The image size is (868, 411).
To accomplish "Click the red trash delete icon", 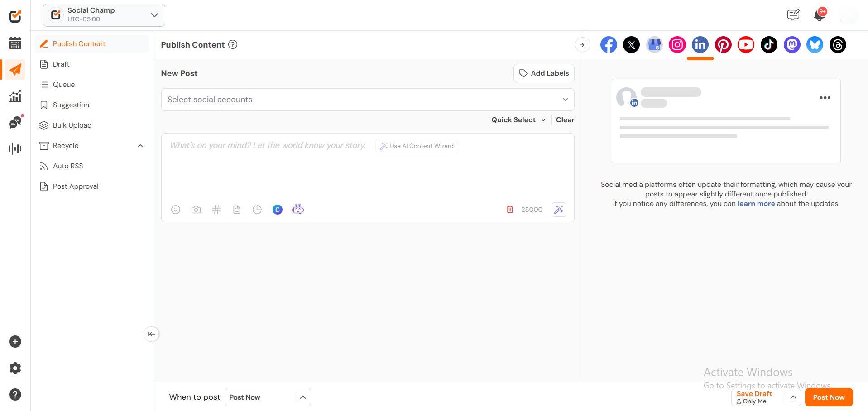I will (x=510, y=209).
